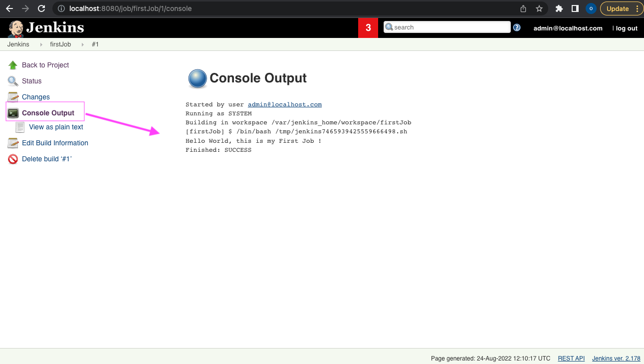Image resolution: width=644 pixels, height=364 pixels.
Task: Click the red notification badge showing 3
Action: [x=368, y=27]
